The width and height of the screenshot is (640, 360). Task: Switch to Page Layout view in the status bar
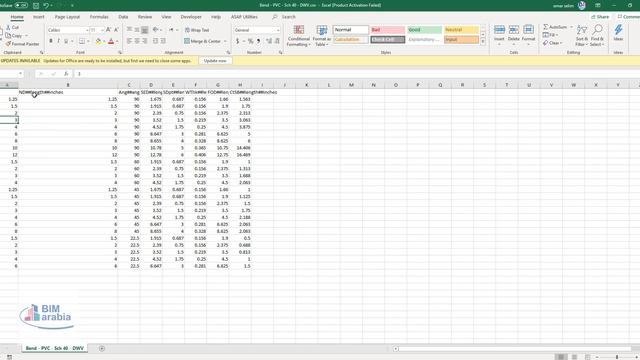[574, 357]
